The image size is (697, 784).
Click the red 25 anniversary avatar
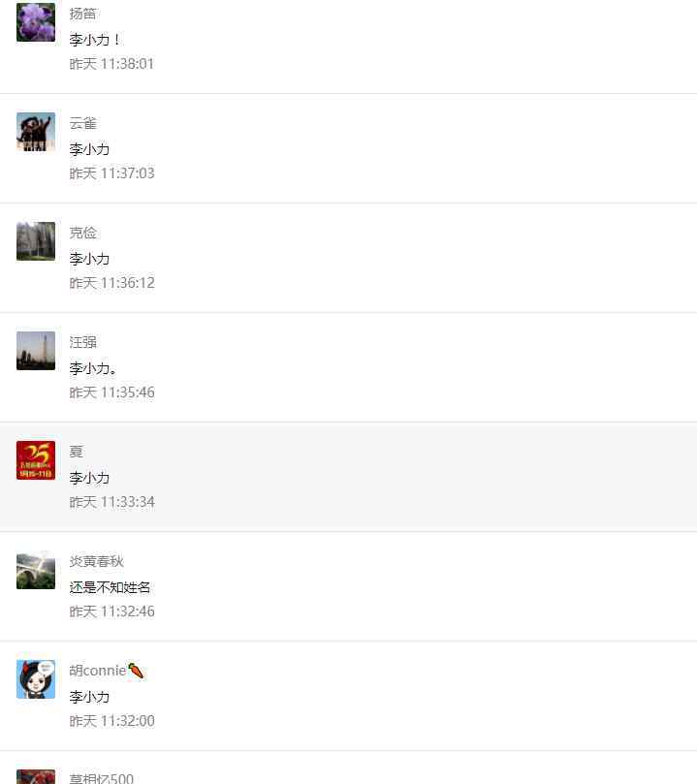pos(36,460)
